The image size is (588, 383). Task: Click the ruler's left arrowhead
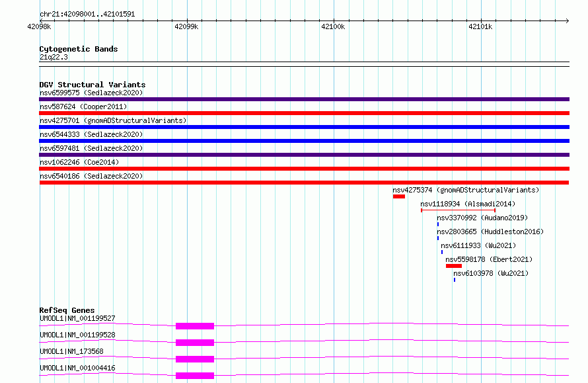41,21
